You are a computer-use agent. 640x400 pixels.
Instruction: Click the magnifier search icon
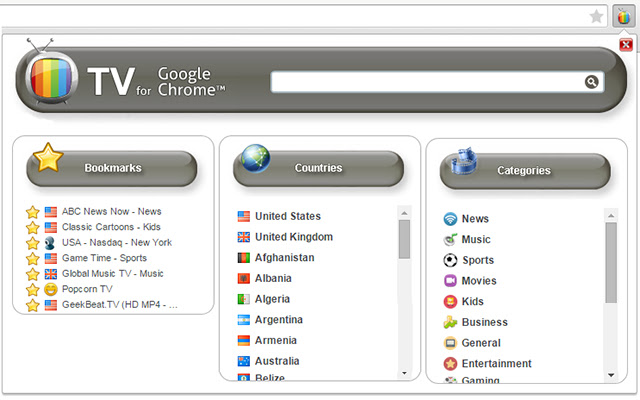click(x=591, y=82)
